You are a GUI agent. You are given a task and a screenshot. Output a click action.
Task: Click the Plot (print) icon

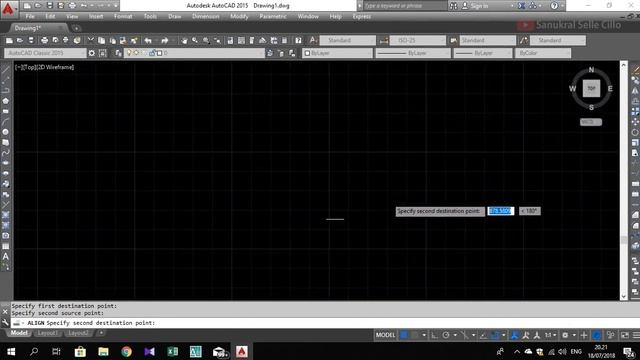coord(44,40)
